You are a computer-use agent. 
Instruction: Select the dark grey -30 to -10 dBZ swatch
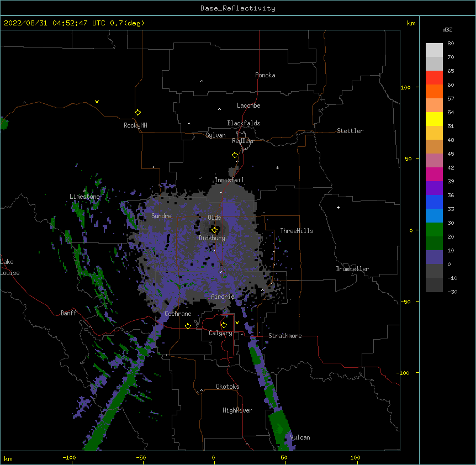434,285
